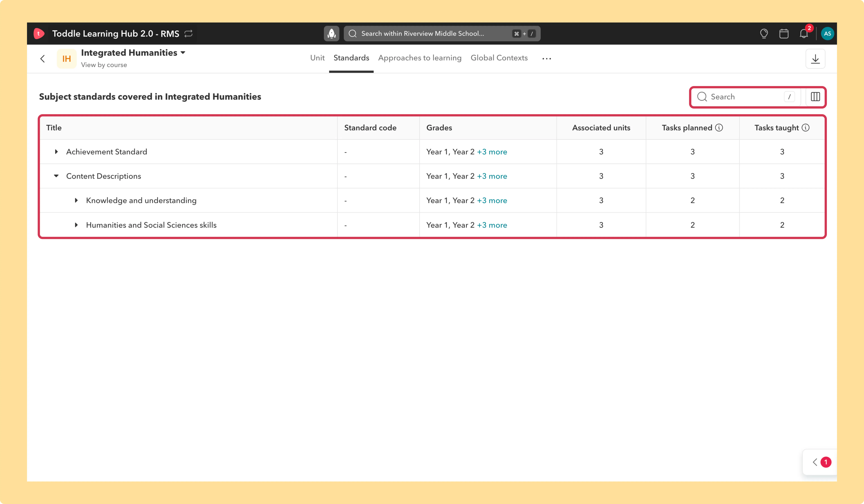This screenshot has height=504, width=864.
Task: Click the switch arrows icon beside RMS
Action: point(189,34)
